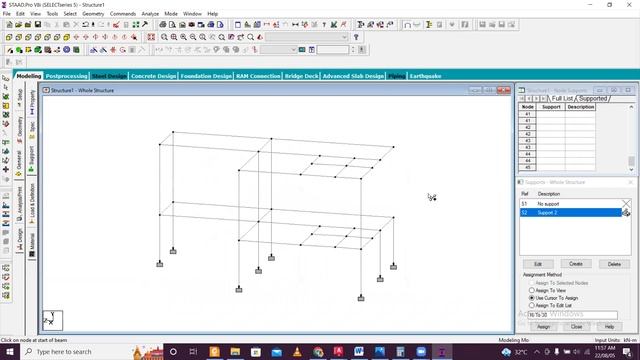640x360 pixels.
Task: Switch to the Foundation Design tab
Action: (x=206, y=76)
